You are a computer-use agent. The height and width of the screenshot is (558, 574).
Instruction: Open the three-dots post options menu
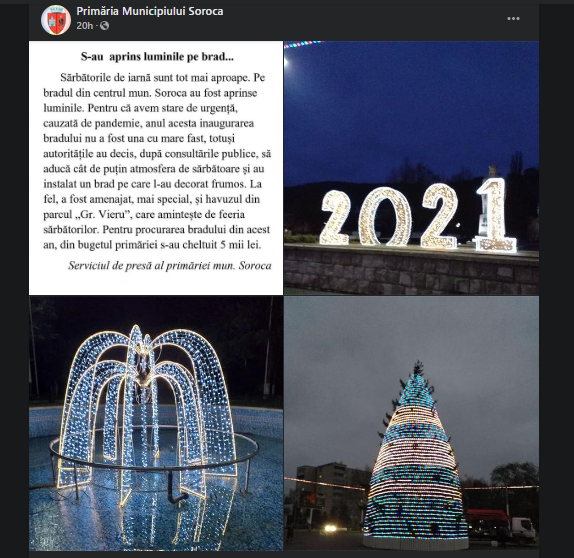coord(513,19)
